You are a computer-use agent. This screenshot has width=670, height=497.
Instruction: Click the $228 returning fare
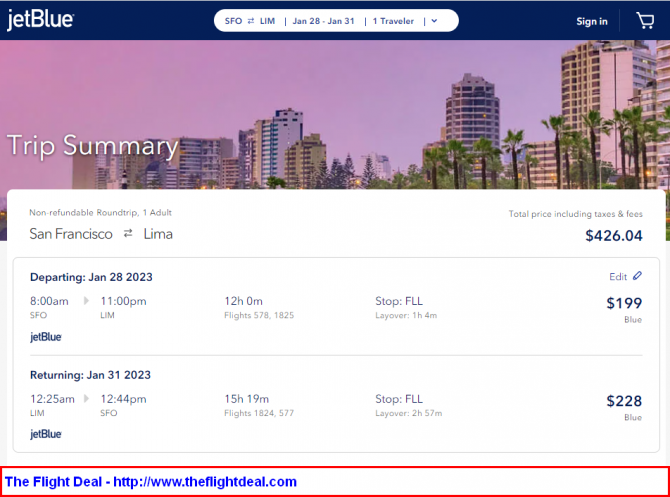[x=624, y=401]
